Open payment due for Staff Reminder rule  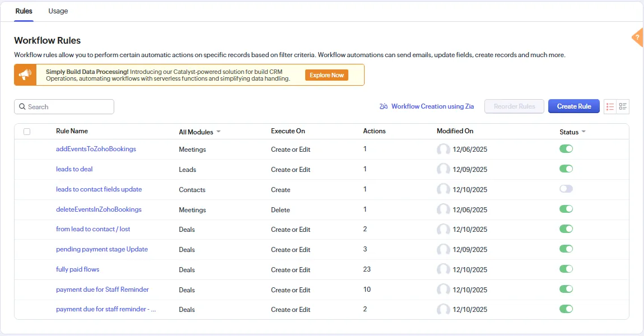pos(102,290)
